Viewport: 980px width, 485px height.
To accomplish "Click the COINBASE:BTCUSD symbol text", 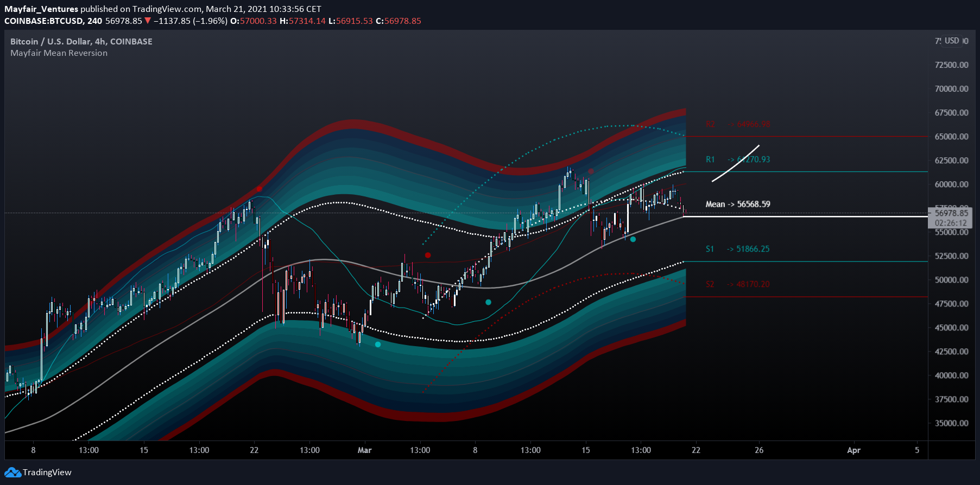I will tap(43, 21).
